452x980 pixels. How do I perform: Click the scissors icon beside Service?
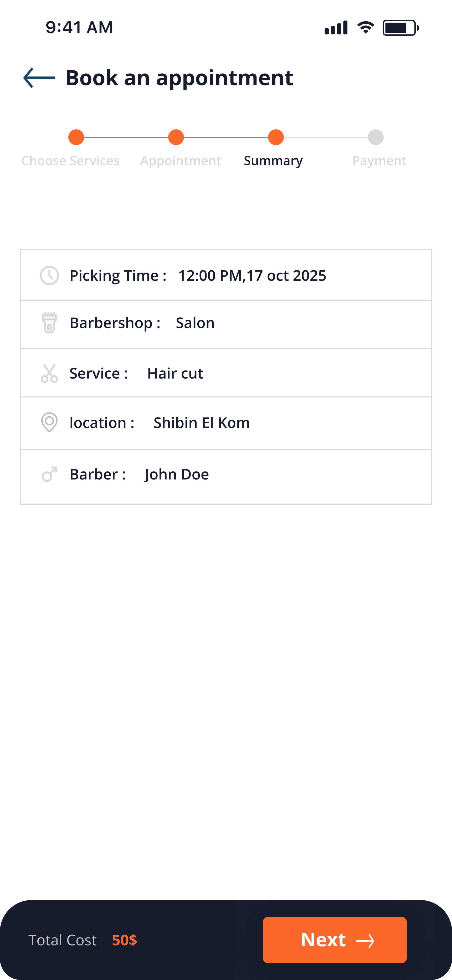[x=49, y=373]
